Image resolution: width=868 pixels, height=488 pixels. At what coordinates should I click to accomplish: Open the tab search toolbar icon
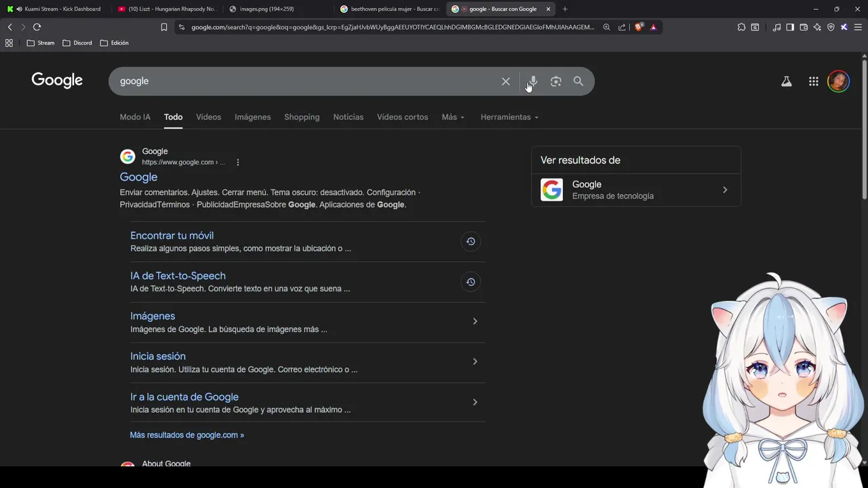coord(755,27)
